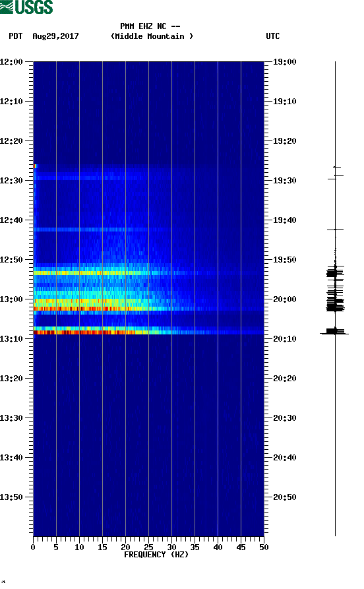Click the '12:00' PDT time label
364x589 pixels.
11,62
